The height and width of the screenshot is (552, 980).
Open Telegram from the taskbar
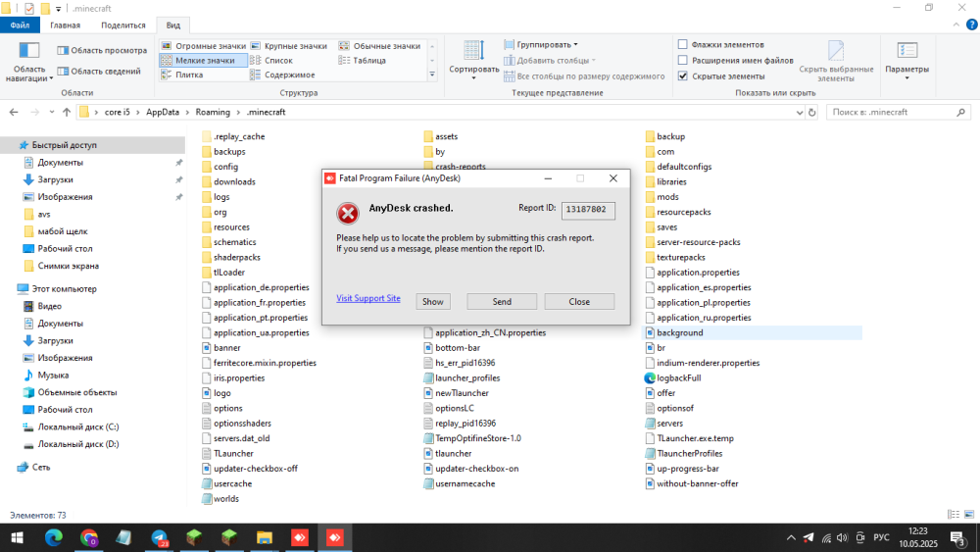[x=160, y=537]
